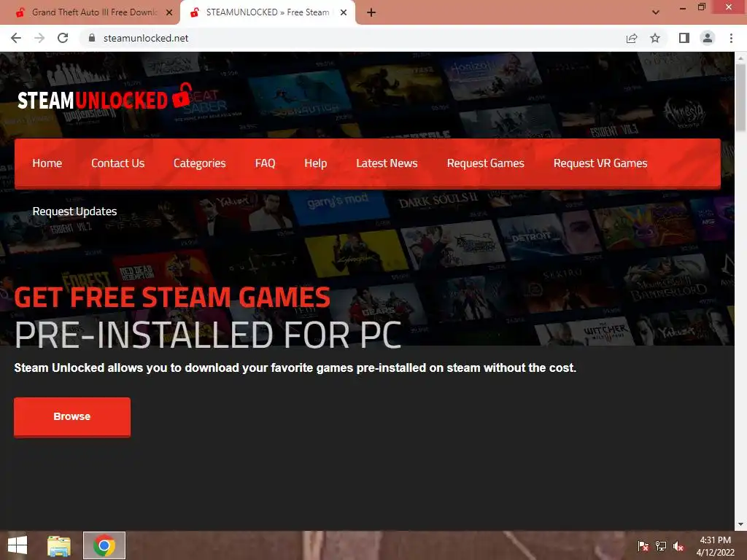Screen dimensions: 747x560
Task: Click the scrollbar down arrow
Action: point(740,524)
